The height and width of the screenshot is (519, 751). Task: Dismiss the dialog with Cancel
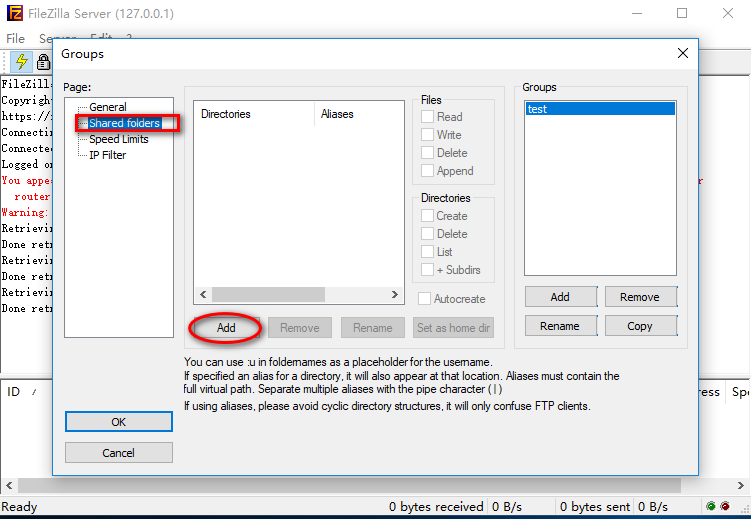tap(119, 453)
